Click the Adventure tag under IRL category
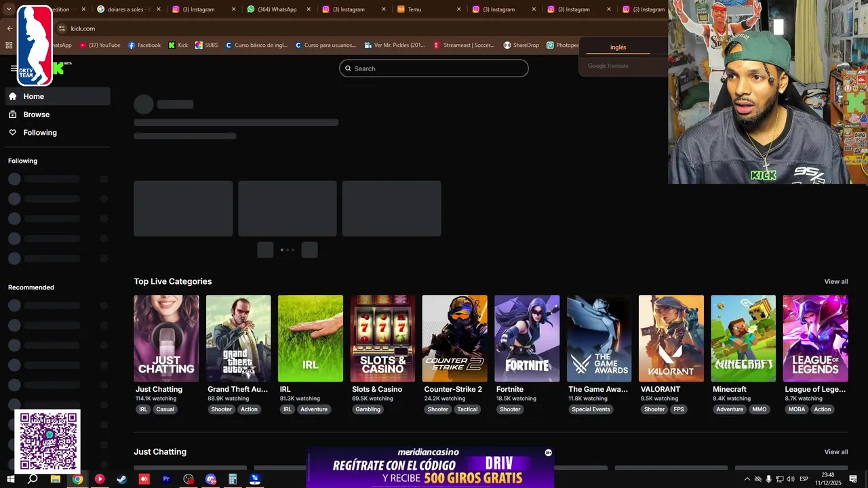This screenshot has width=868, height=488. tap(314, 409)
